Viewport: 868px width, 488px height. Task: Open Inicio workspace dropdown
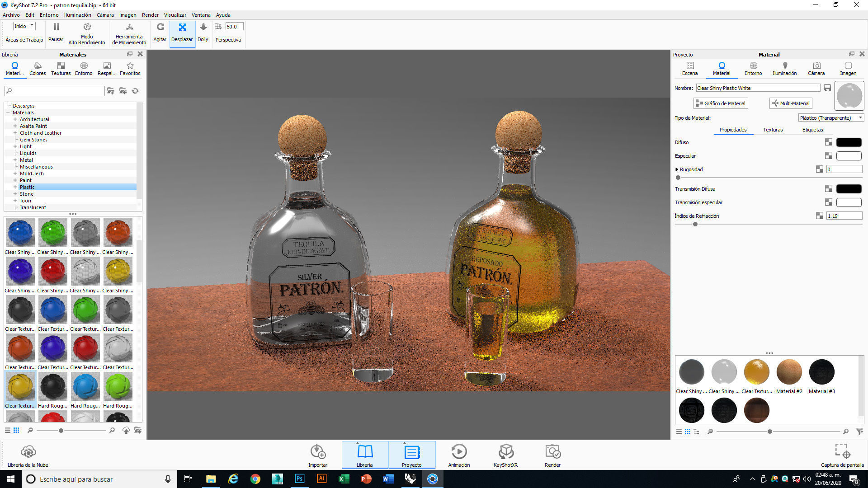coord(24,26)
